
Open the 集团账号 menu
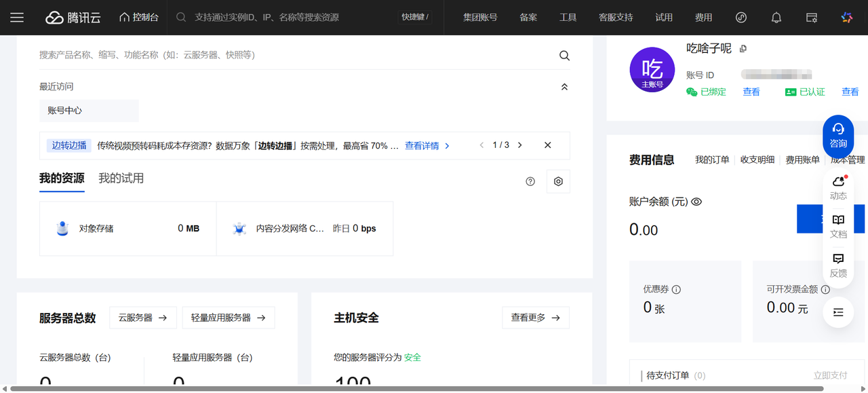480,18
